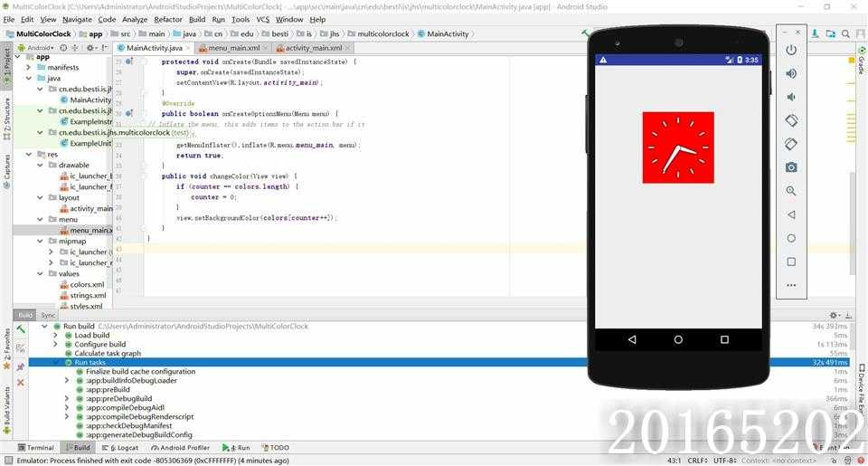Tap the phone's on-screen Back button
The width and height of the screenshot is (868, 466).
pyautogui.click(x=632, y=339)
